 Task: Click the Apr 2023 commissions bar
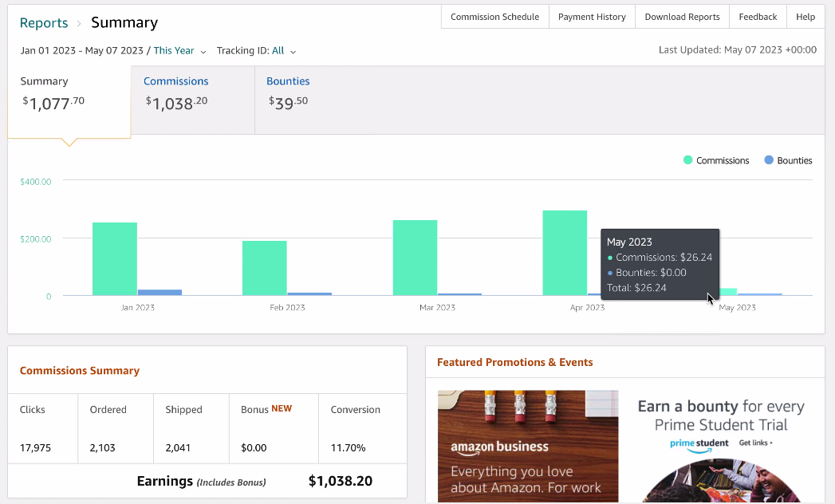[565, 253]
